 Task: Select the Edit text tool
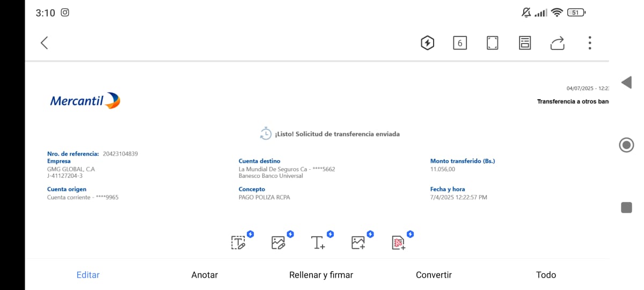pyautogui.click(x=238, y=243)
